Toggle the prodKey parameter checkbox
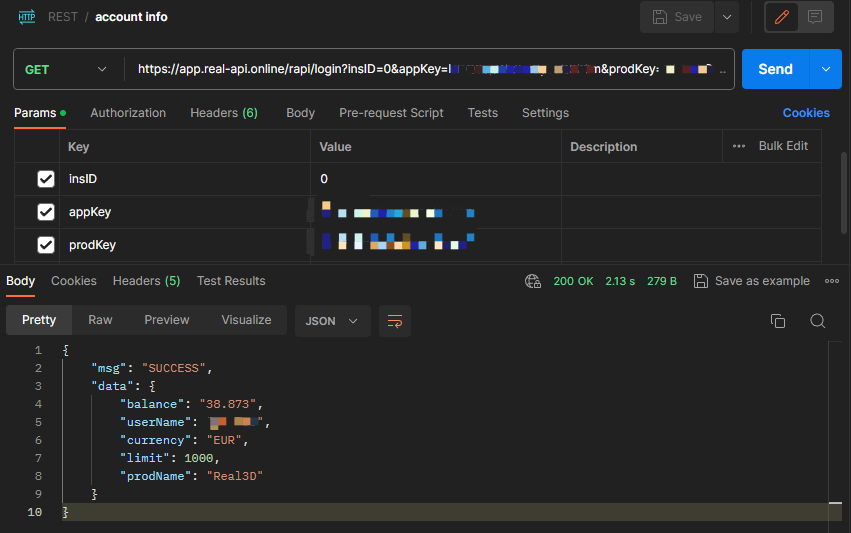This screenshot has height=533, width=851. pyautogui.click(x=46, y=245)
